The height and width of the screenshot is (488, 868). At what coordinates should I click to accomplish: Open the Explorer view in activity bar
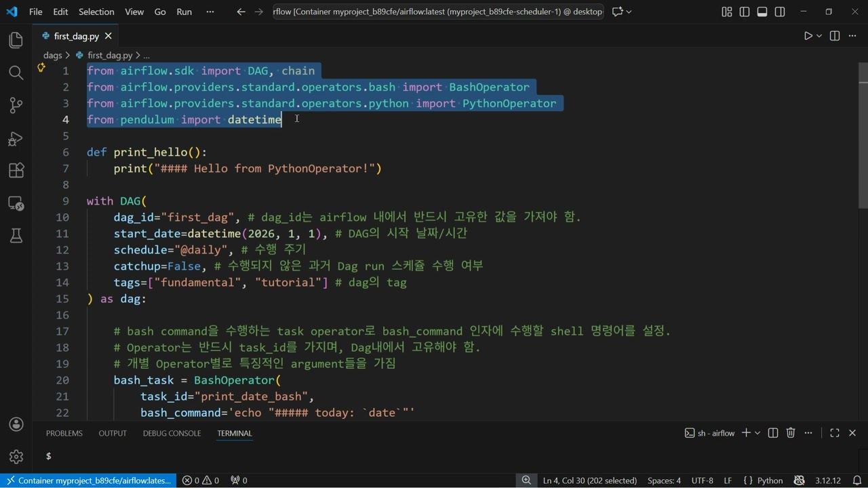click(x=16, y=40)
